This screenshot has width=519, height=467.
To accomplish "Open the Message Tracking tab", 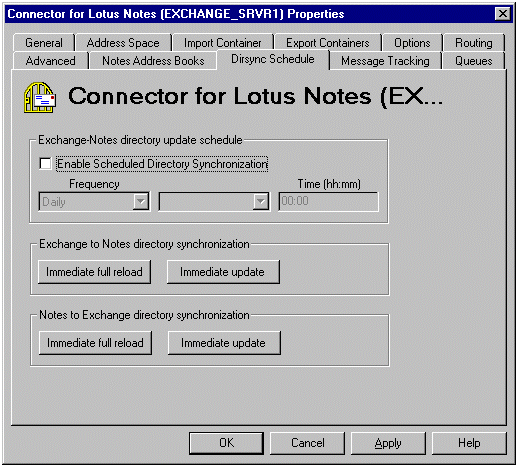I will coord(385,61).
